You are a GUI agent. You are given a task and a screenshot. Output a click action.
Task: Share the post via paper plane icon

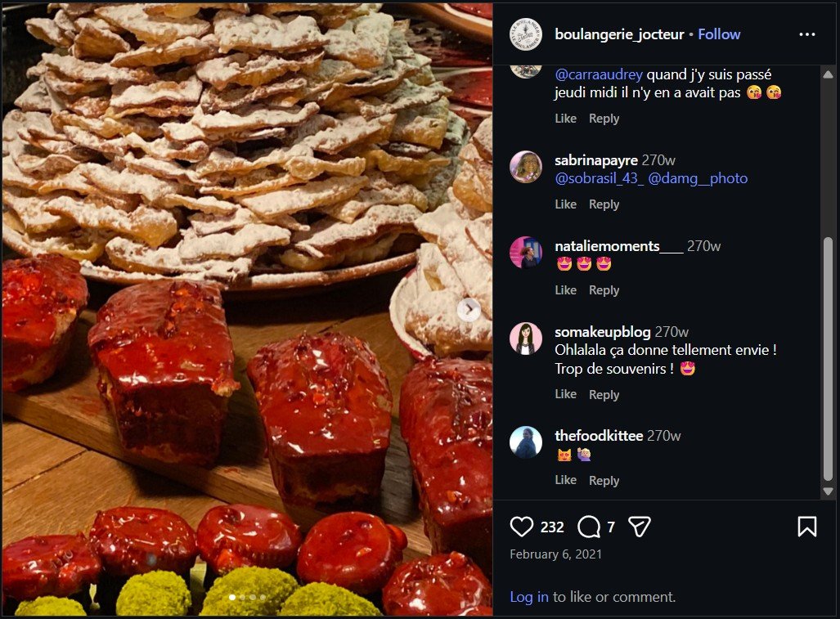click(x=639, y=527)
